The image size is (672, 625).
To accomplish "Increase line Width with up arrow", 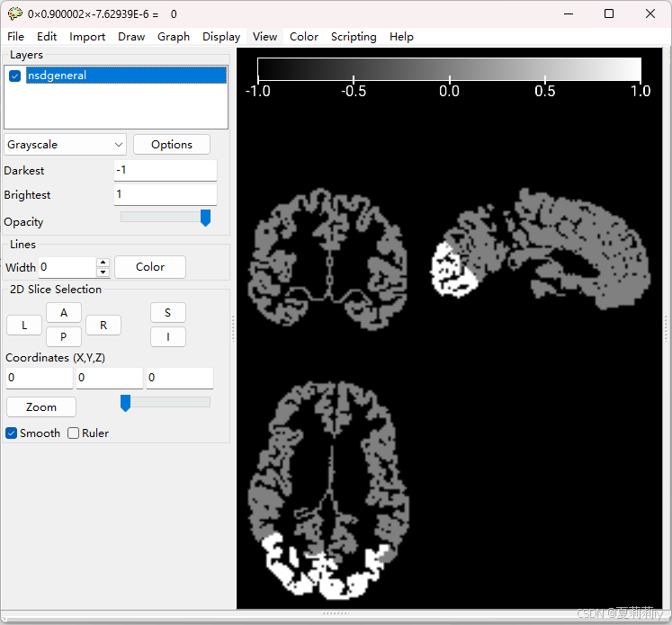I will (x=103, y=263).
